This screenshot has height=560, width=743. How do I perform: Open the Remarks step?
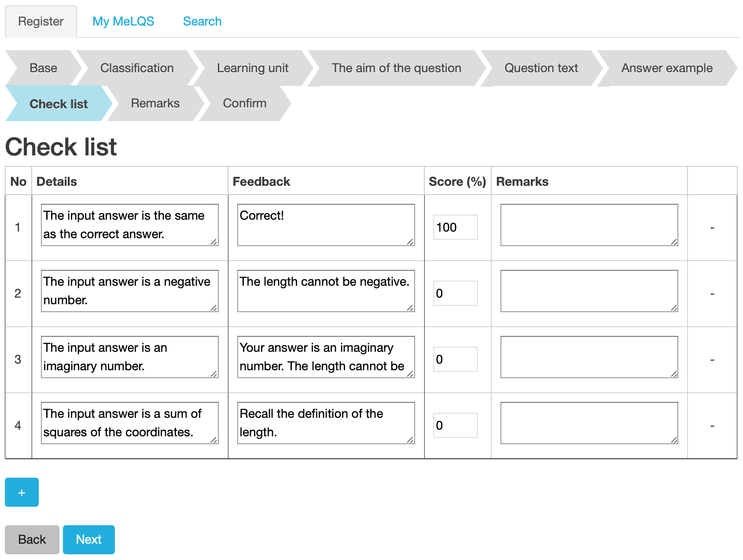[x=155, y=103]
